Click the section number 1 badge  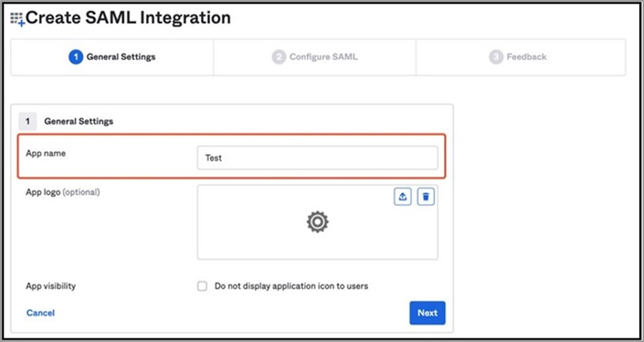point(27,121)
